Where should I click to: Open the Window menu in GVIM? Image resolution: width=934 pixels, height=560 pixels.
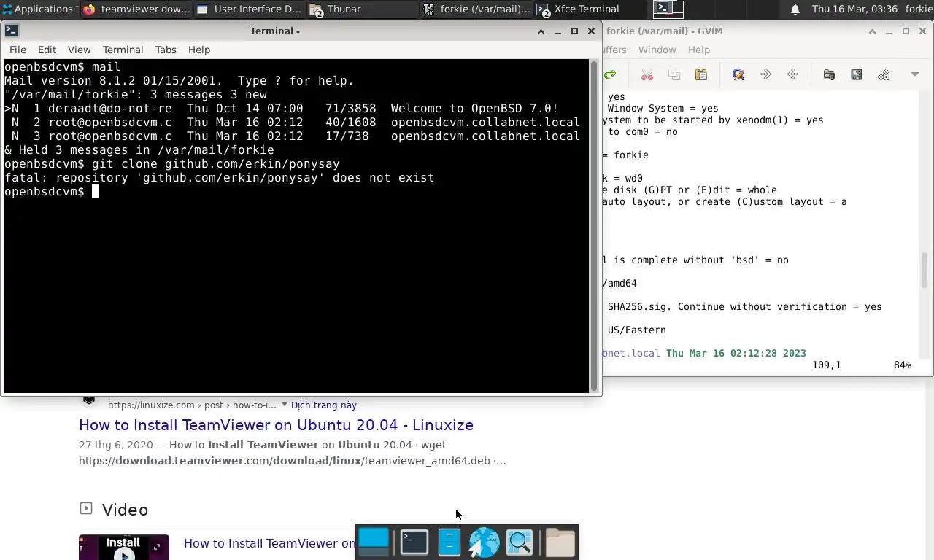coord(657,50)
